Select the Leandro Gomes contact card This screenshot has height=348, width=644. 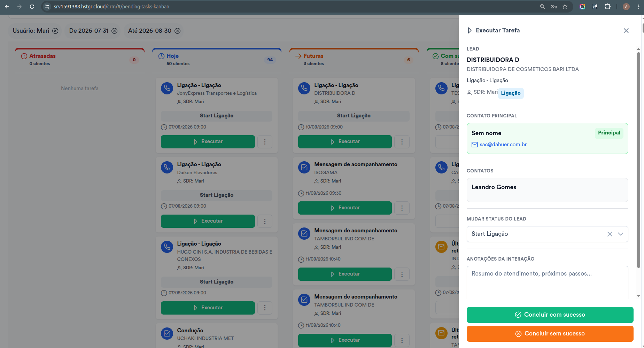(547, 190)
